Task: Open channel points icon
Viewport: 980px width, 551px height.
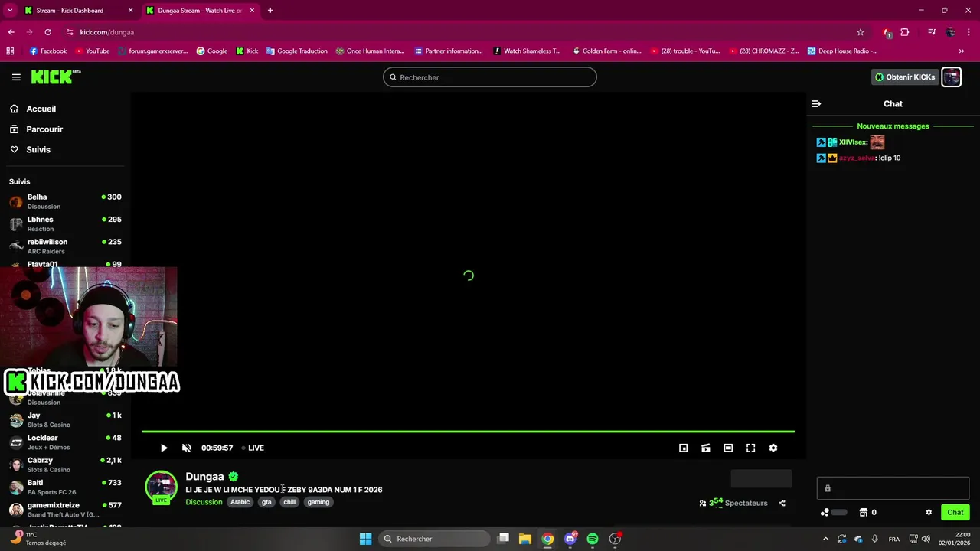Action: point(825,513)
